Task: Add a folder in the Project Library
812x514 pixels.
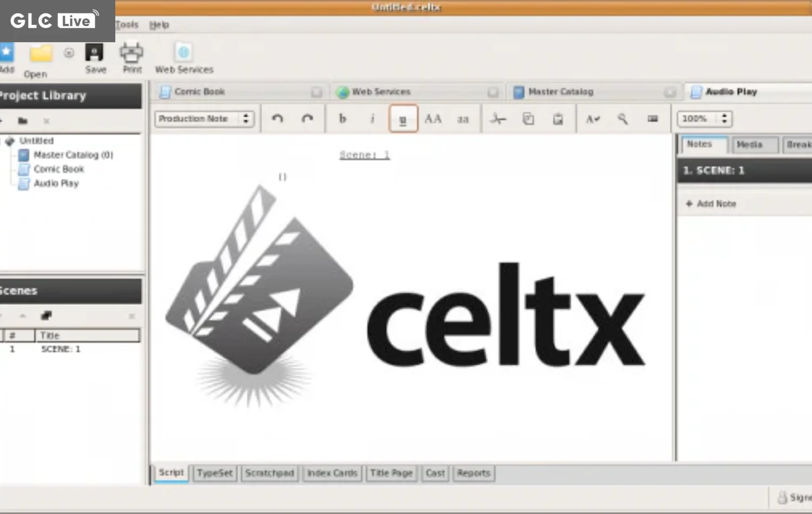Action: point(23,121)
